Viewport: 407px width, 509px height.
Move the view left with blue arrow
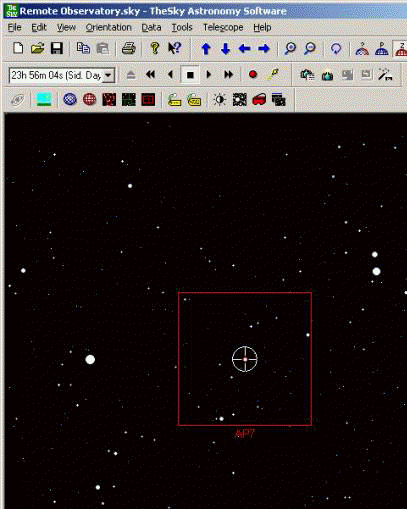coord(244,49)
